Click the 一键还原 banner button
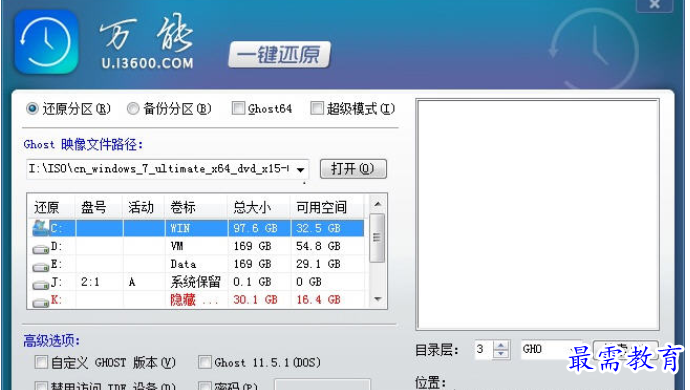Image resolution: width=690 pixels, height=390 pixels. pos(279,55)
